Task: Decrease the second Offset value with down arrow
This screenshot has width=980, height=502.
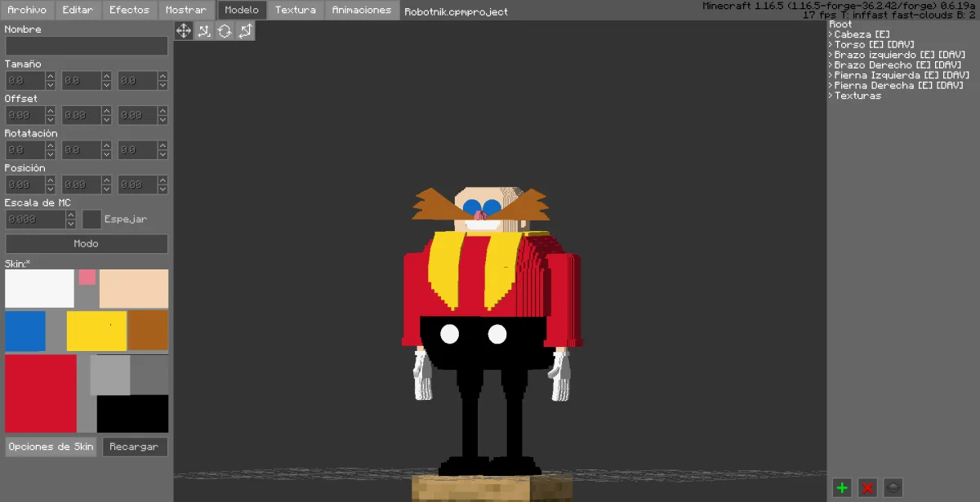Action: pos(106,120)
